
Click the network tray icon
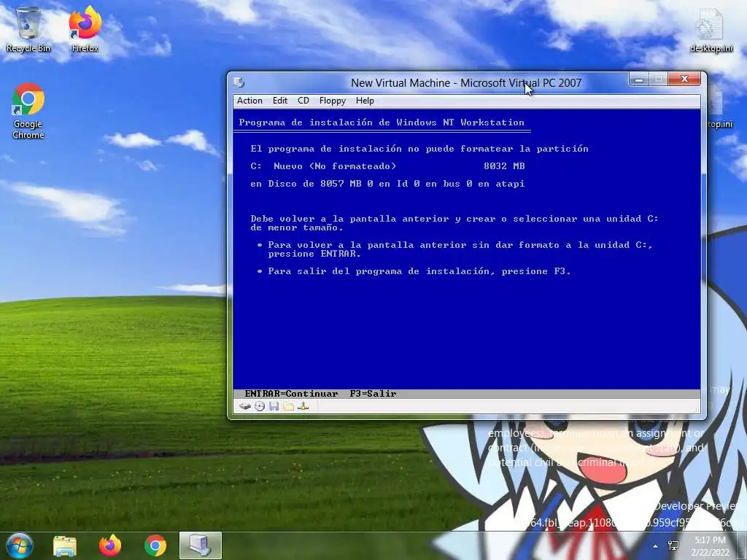point(673,545)
